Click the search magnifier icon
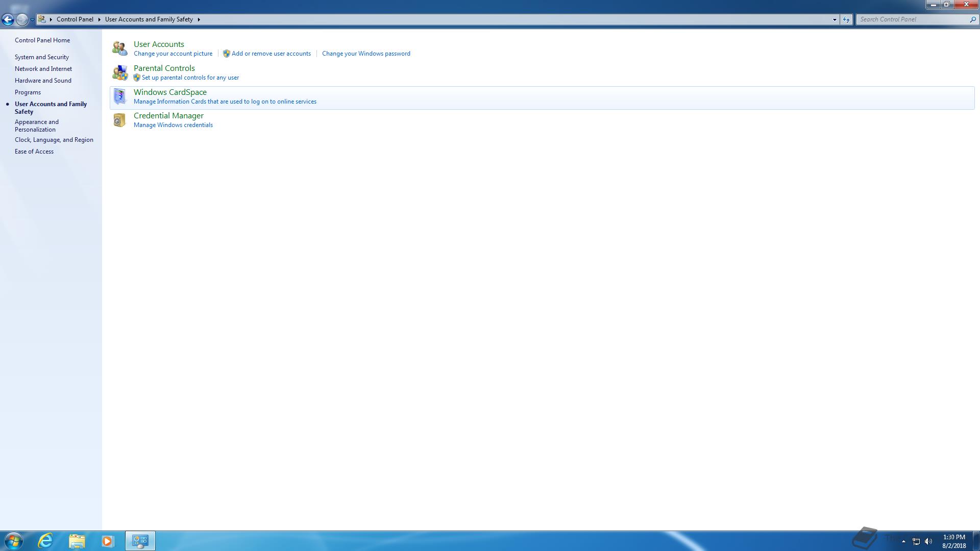The height and width of the screenshot is (551, 980). coord(972,19)
